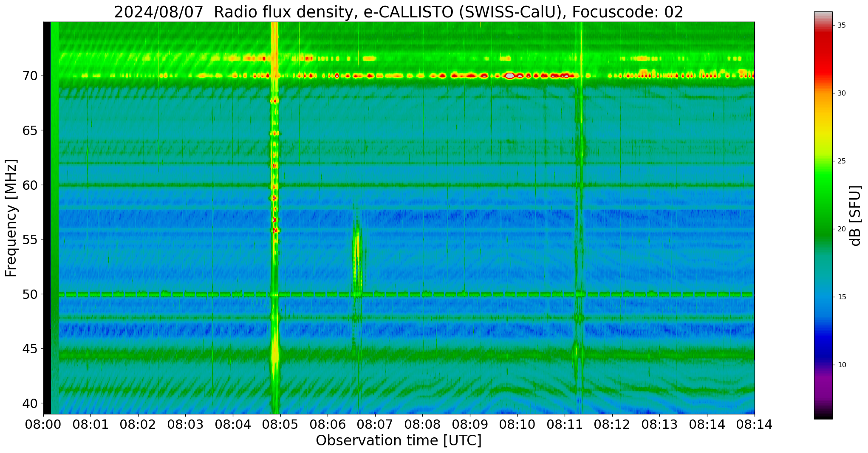Click the 25 label on the colorbar
The width and height of the screenshot is (868, 453).
[x=841, y=161]
